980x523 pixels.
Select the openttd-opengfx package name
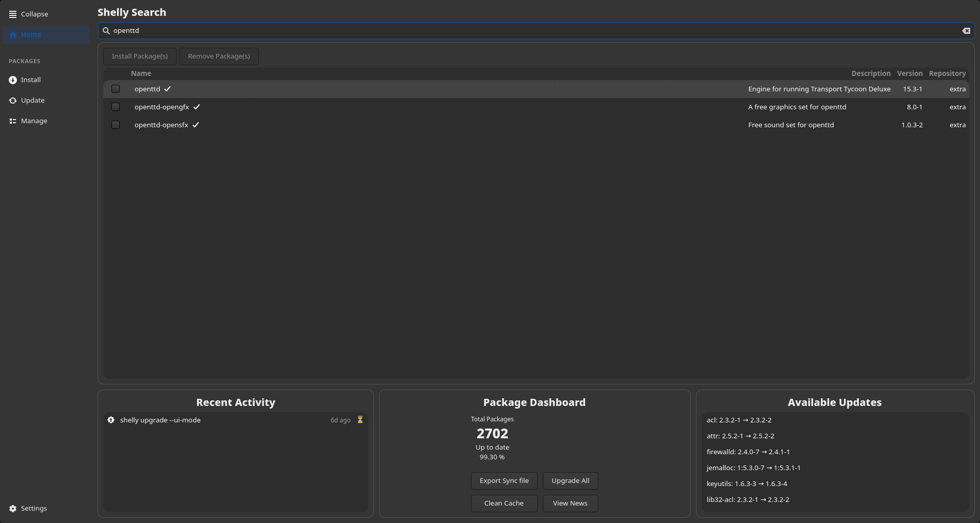tap(162, 107)
